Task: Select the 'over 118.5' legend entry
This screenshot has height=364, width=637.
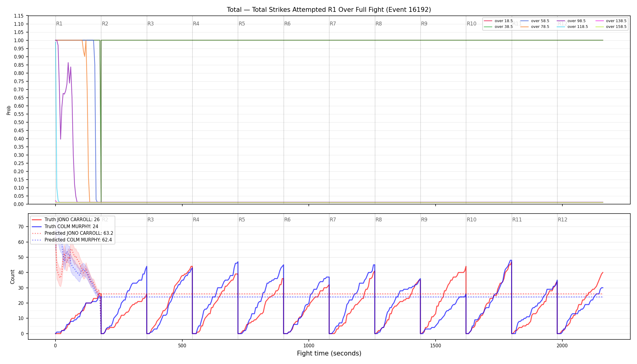Action: [x=572, y=27]
